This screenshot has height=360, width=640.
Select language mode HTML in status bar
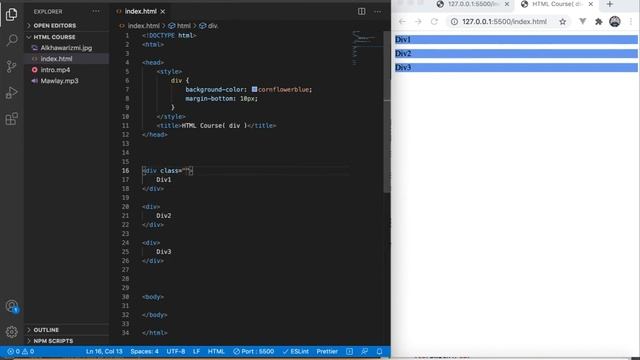pyautogui.click(x=216, y=351)
